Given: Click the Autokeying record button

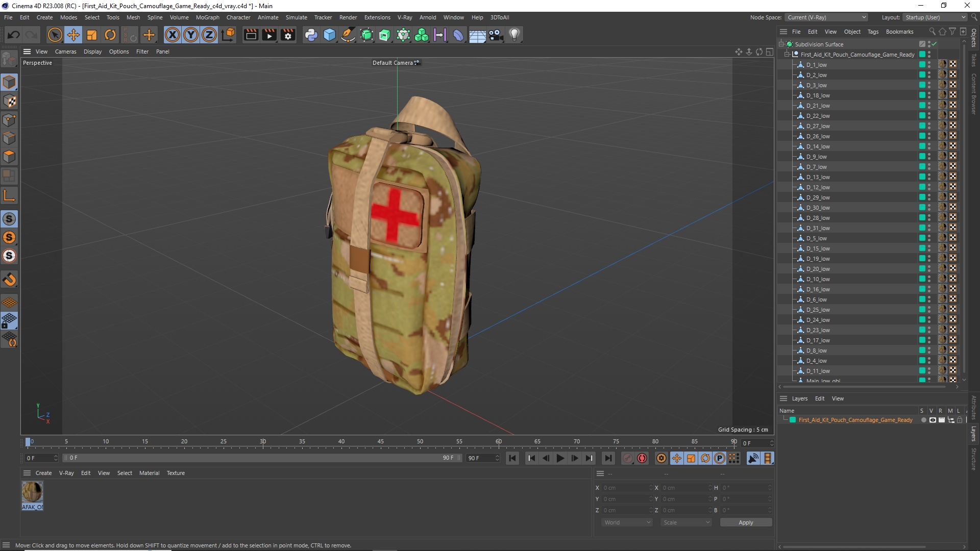Looking at the screenshot, I should point(642,458).
